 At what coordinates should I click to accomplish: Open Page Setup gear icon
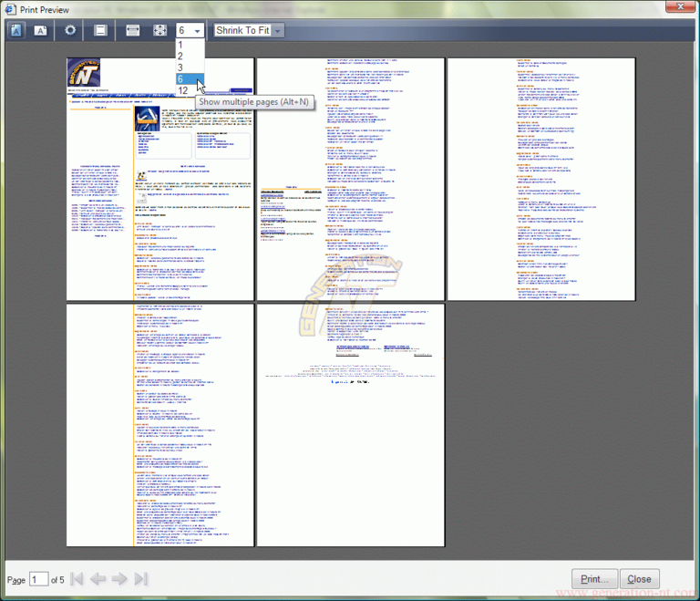[x=70, y=30]
